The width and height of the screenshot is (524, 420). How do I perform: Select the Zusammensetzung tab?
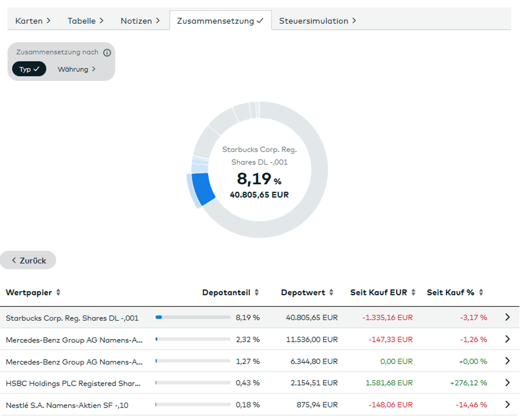point(220,21)
